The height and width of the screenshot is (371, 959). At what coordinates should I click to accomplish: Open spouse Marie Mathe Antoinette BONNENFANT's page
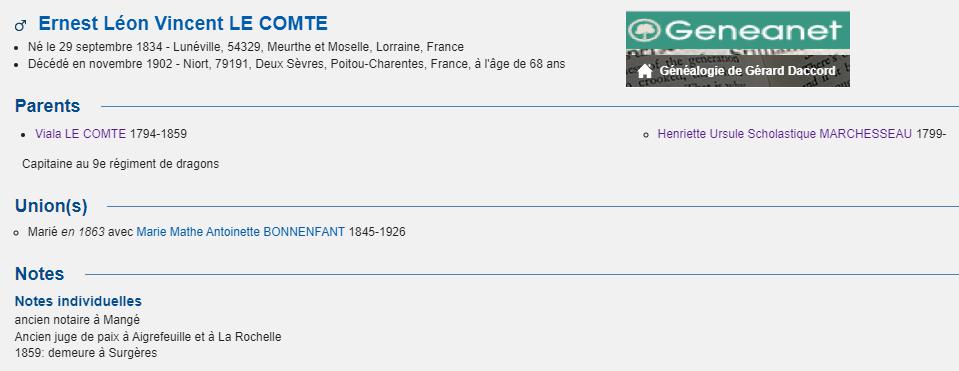240,232
